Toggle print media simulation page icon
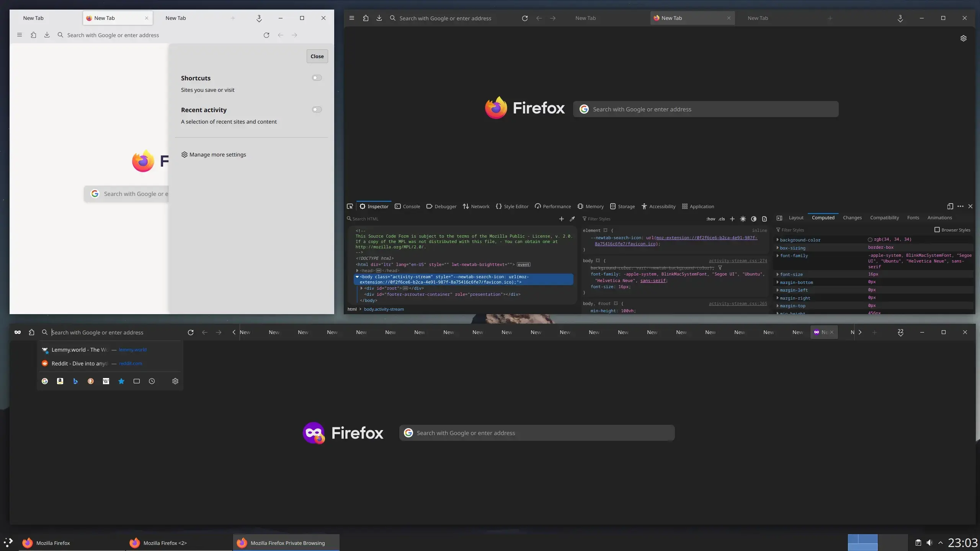This screenshot has height=551, width=980. (764, 219)
